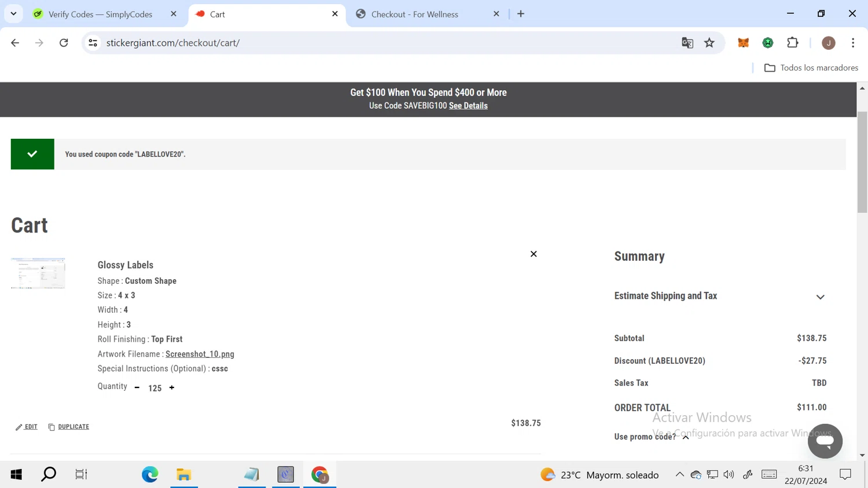Duplicate the Glossy Labels cart item
The height and width of the screenshot is (488, 868).
69,427
